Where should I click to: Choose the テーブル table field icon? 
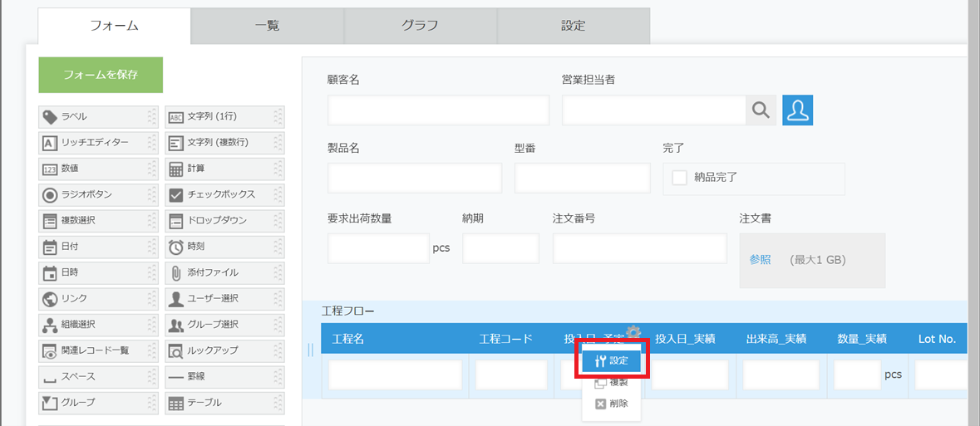click(176, 404)
